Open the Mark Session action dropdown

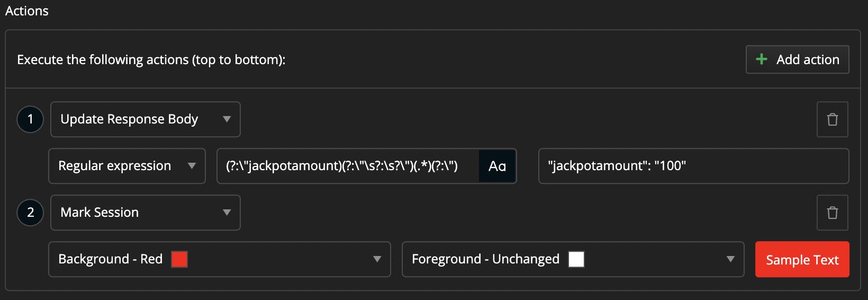145,213
